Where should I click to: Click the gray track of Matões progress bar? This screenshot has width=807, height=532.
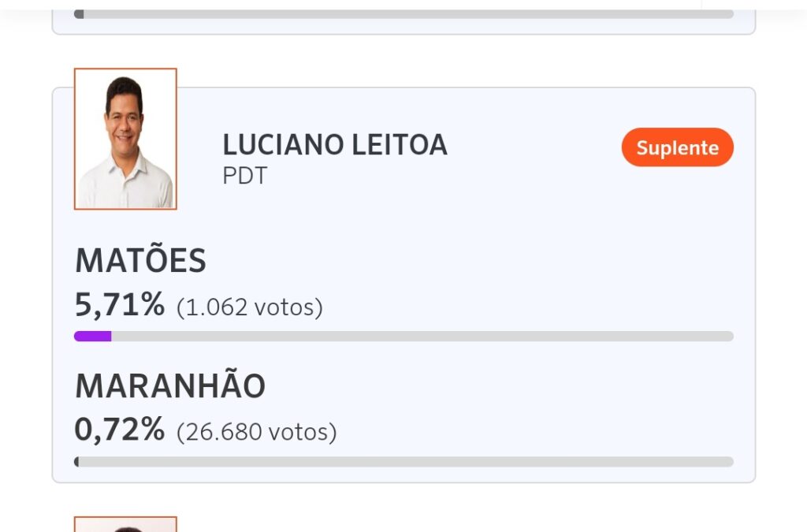(422, 337)
